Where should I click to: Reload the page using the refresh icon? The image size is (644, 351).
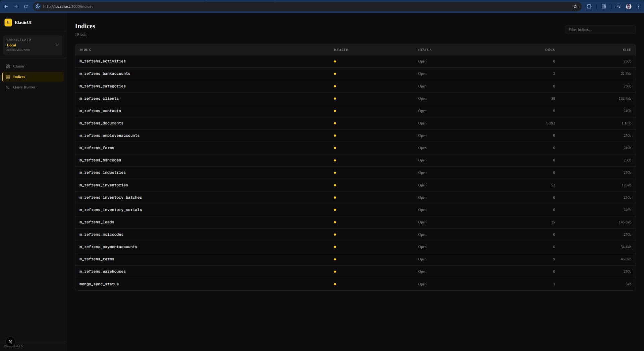click(26, 6)
